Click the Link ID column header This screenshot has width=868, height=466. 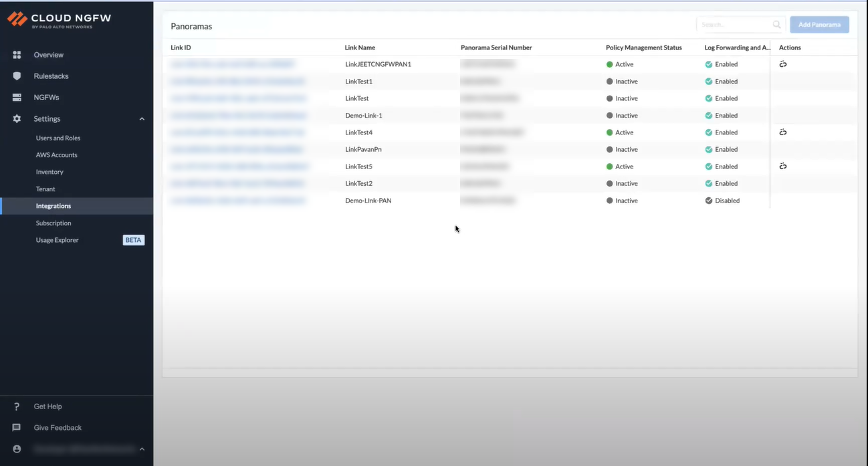181,47
